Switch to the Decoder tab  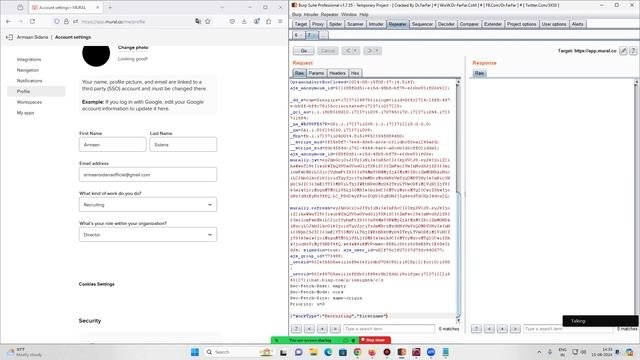pos(446,24)
